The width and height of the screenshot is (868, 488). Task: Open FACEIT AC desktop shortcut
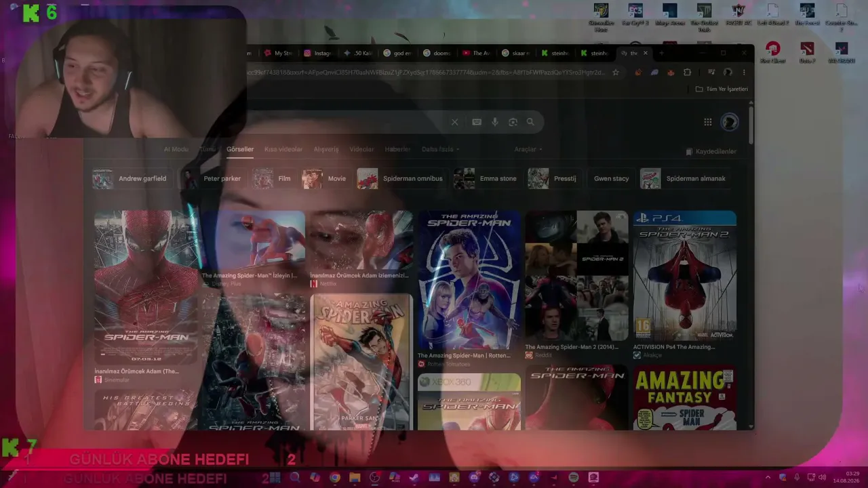click(x=738, y=15)
